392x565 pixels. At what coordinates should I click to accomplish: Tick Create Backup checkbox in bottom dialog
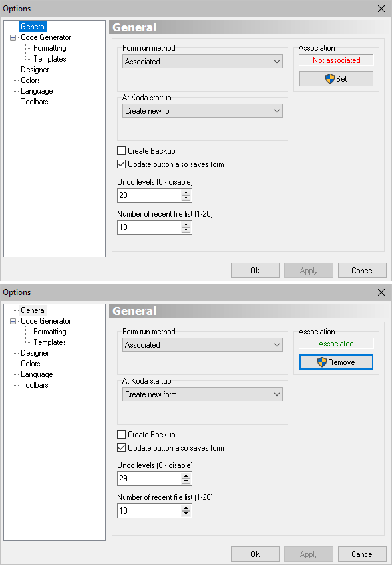(x=122, y=435)
